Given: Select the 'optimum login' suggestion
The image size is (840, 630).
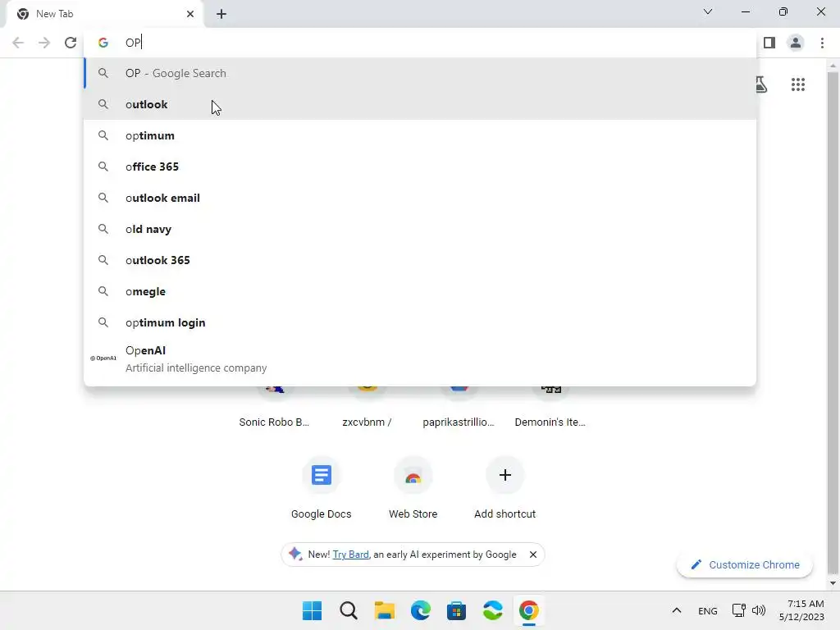Looking at the screenshot, I should tap(421, 322).
